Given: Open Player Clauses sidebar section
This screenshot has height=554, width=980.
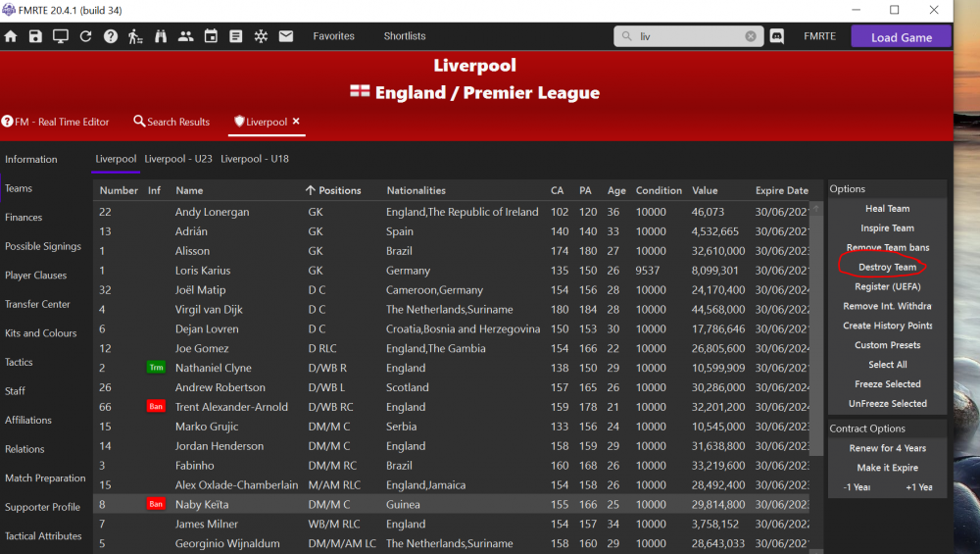Looking at the screenshot, I should click(x=35, y=276).
